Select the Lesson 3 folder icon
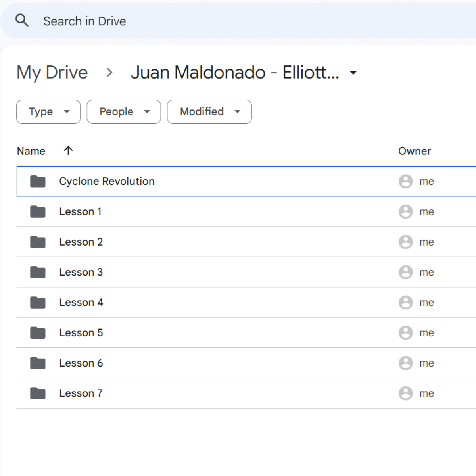476x476 pixels. (x=38, y=272)
